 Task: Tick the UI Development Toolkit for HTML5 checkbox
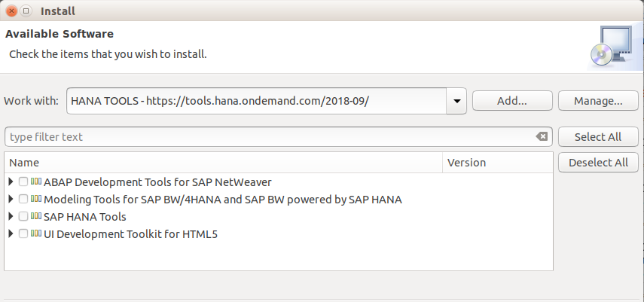click(x=23, y=233)
